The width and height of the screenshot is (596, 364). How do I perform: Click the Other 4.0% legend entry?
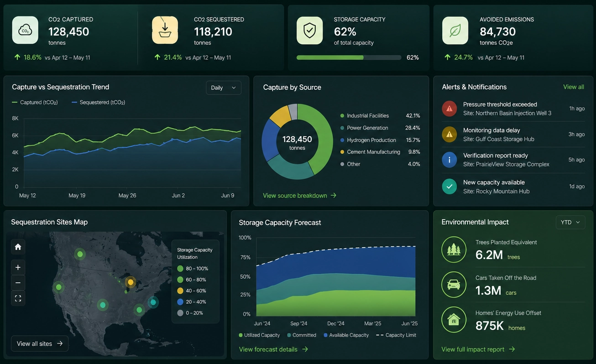[380, 164]
